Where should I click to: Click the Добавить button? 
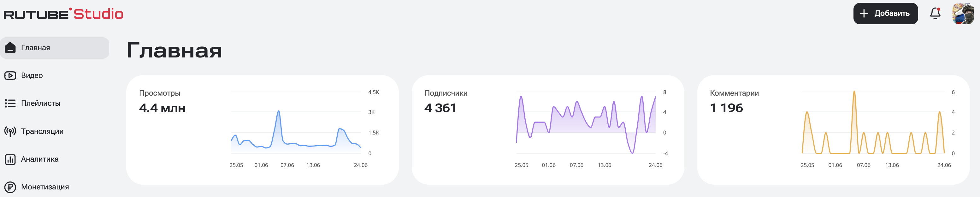885,14
